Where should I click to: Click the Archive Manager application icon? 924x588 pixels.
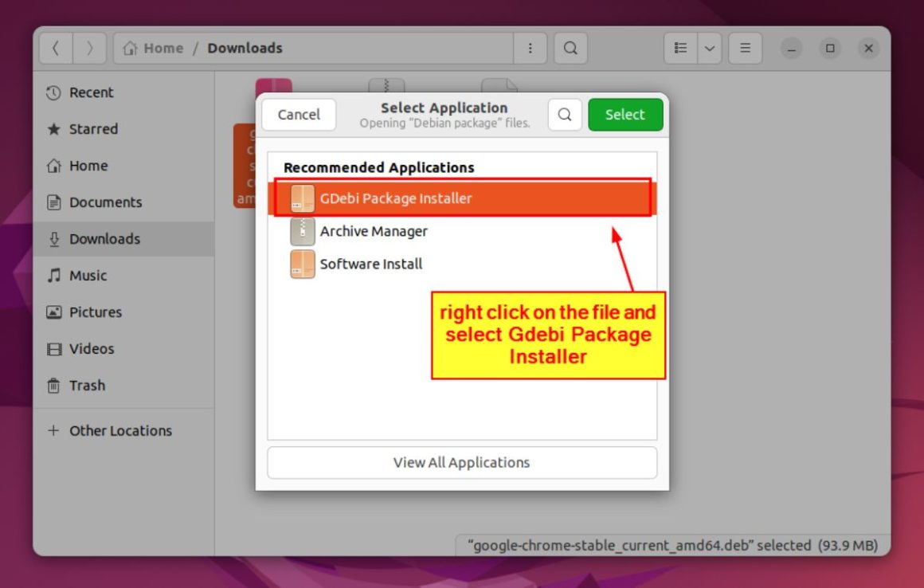click(302, 231)
